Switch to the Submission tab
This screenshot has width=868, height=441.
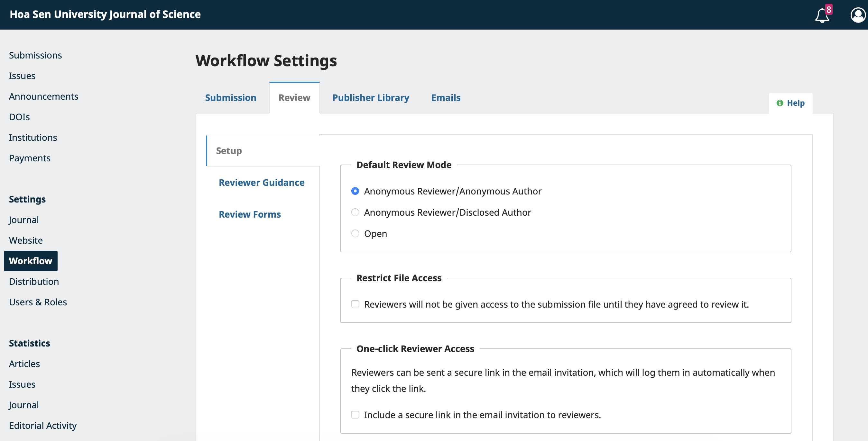(x=230, y=98)
